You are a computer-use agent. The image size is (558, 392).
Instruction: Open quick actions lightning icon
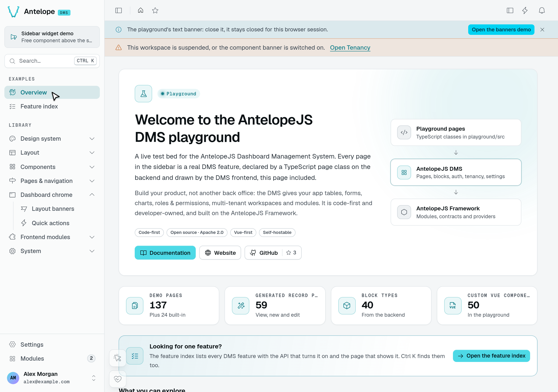click(x=525, y=10)
